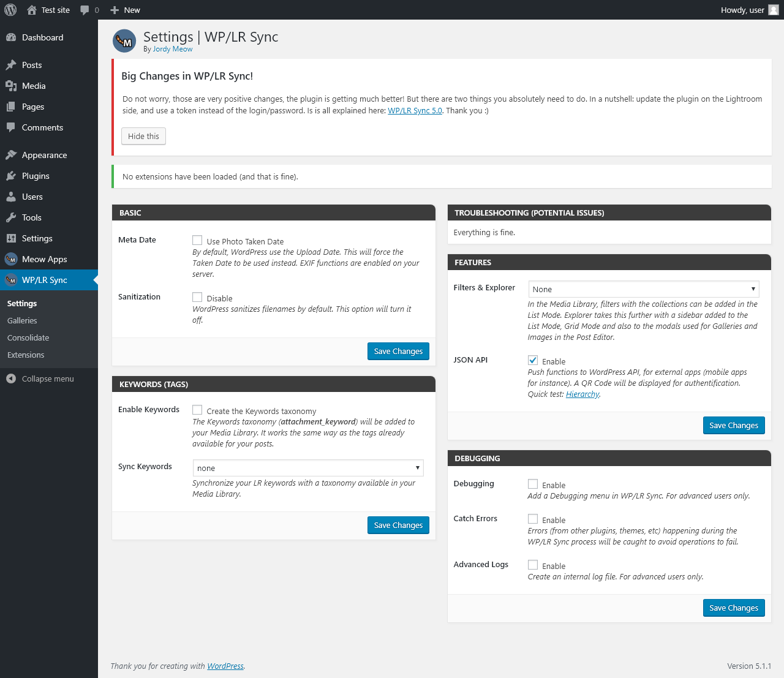
Task: Open the Plugins menu label
Action: point(36,176)
